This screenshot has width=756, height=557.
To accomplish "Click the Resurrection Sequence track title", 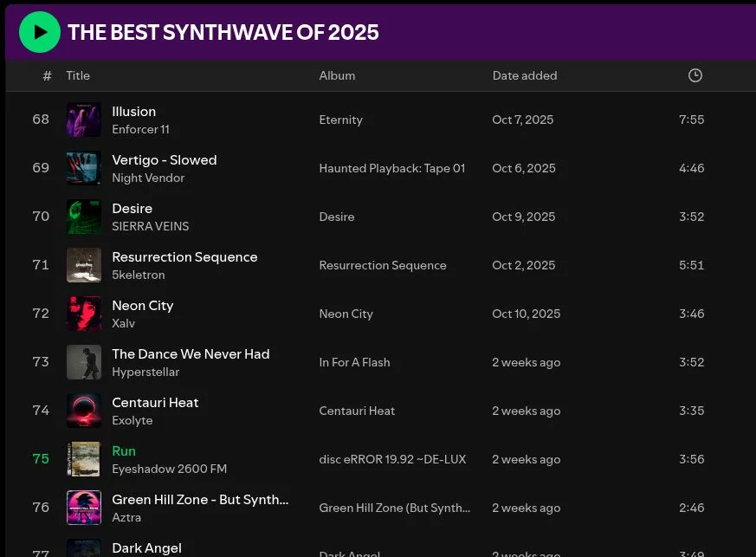I will (x=184, y=257).
